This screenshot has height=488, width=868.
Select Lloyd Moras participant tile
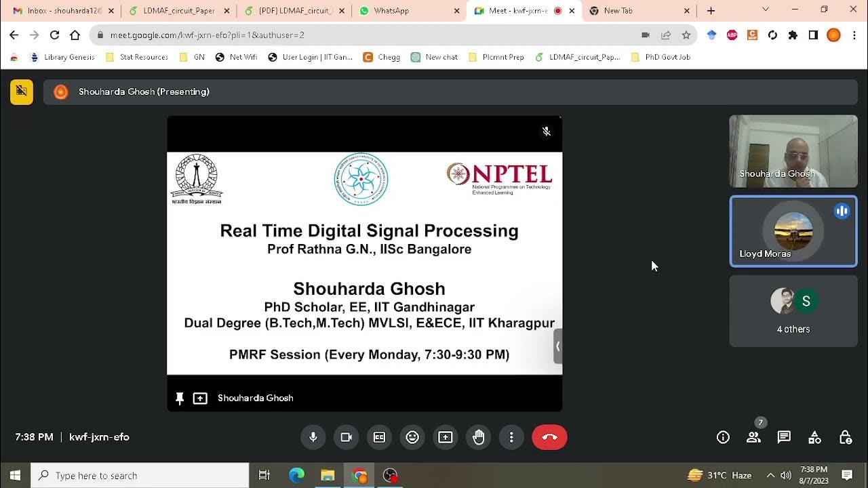[793, 231]
